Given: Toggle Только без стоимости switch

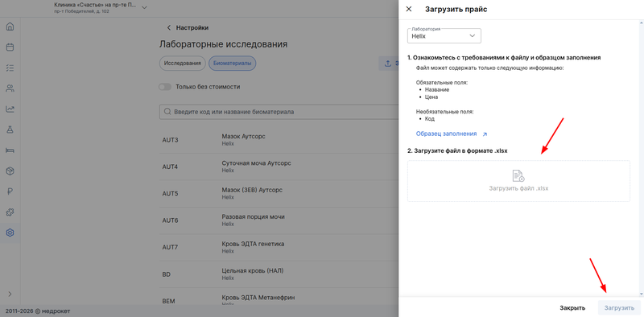Looking at the screenshot, I should 165,87.
